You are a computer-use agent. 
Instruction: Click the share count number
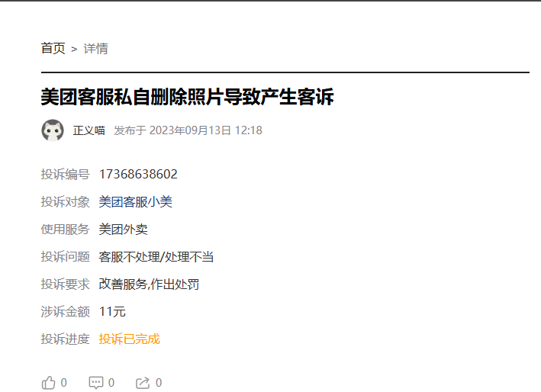pos(159,383)
